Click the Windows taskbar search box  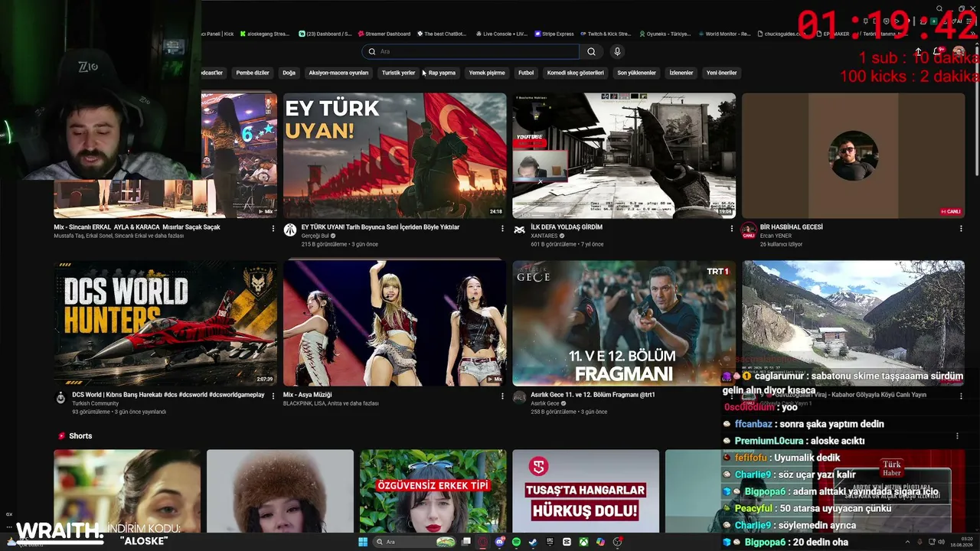coord(413,542)
